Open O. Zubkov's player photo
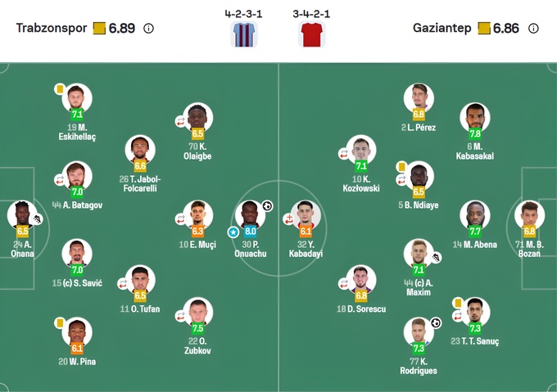557x392 pixels. click(x=198, y=312)
